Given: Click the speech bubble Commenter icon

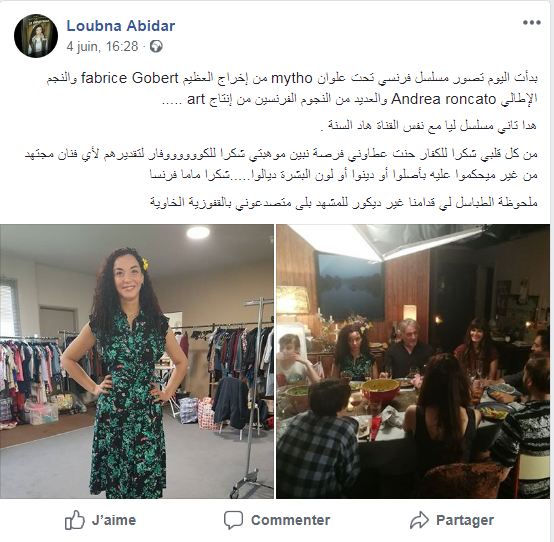Looking at the screenshot, I should (x=234, y=520).
